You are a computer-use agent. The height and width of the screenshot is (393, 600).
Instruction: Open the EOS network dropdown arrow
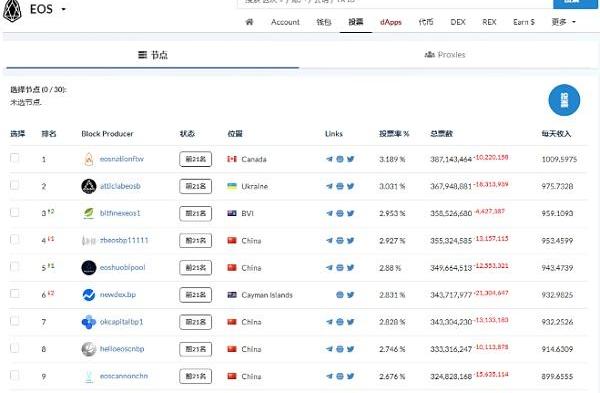[64, 9]
